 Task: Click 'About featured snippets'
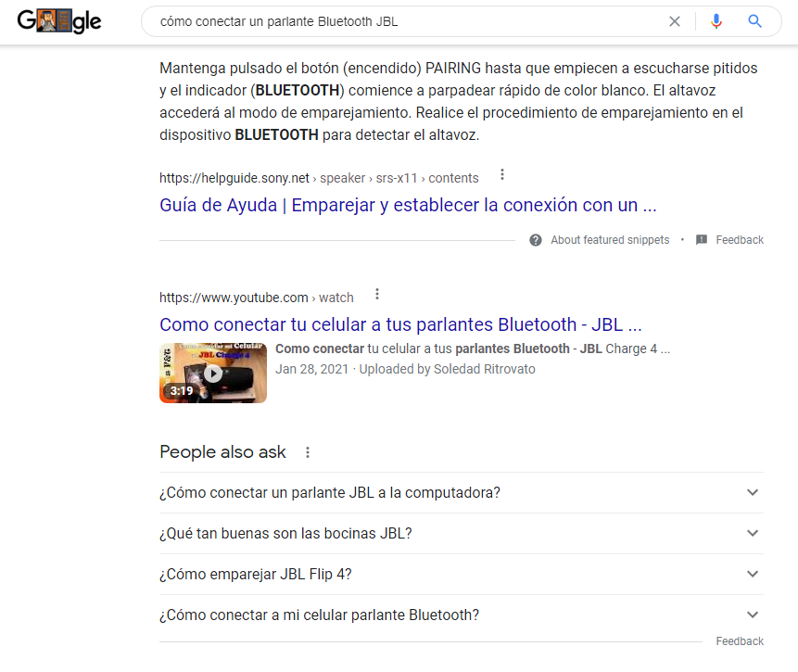point(607,239)
